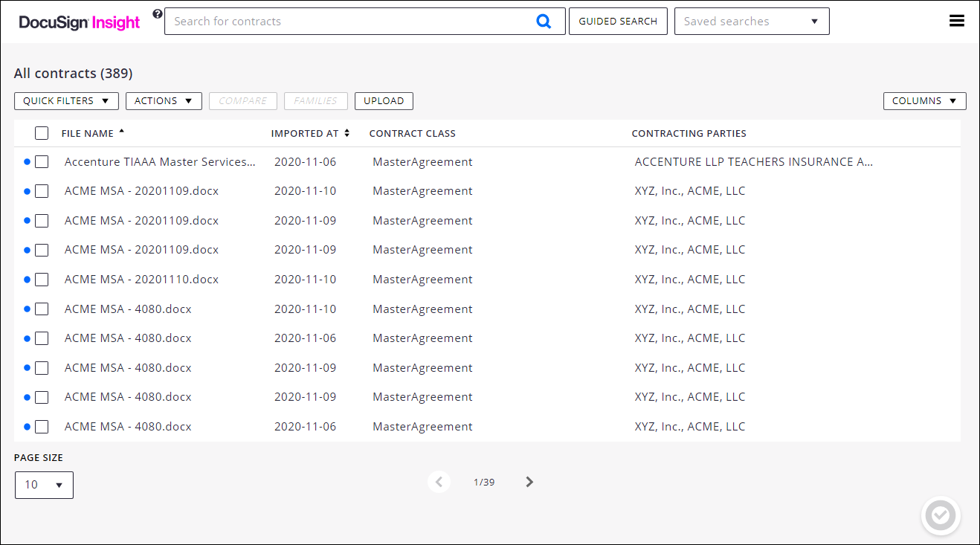
Task: Open the hamburger menu icon
Action: 957,21
